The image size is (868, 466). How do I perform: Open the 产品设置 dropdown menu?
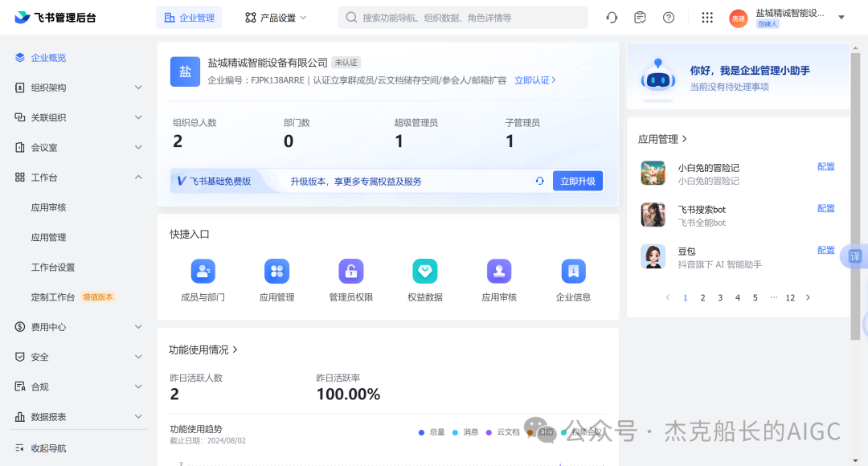(276, 18)
